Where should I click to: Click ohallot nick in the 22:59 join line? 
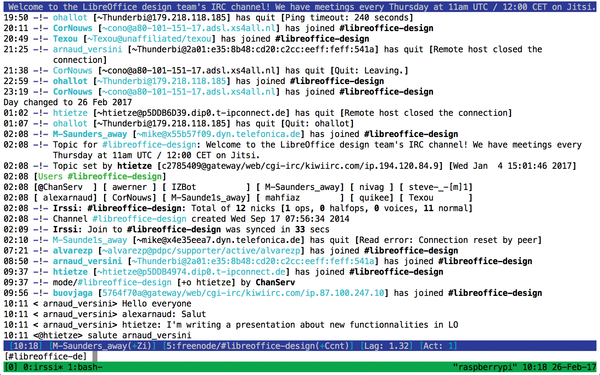tap(70, 82)
